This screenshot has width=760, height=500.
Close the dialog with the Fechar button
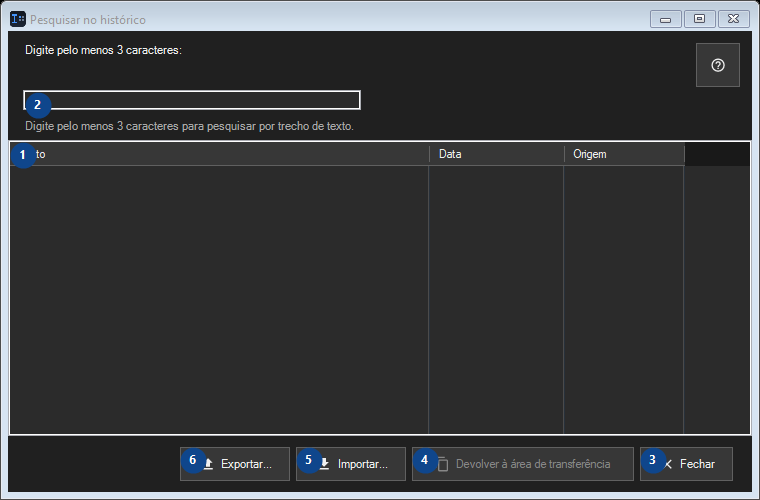(x=686, y=464)
